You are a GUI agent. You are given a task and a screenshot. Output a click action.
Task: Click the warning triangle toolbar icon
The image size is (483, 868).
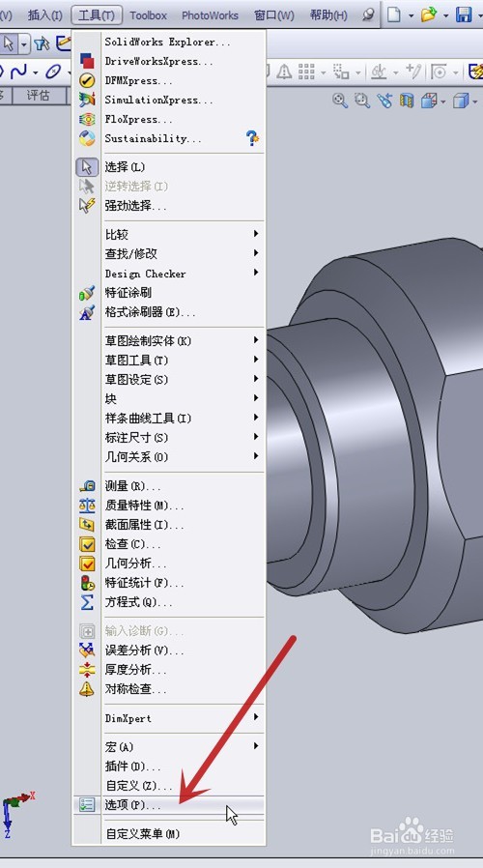[284, 72]
